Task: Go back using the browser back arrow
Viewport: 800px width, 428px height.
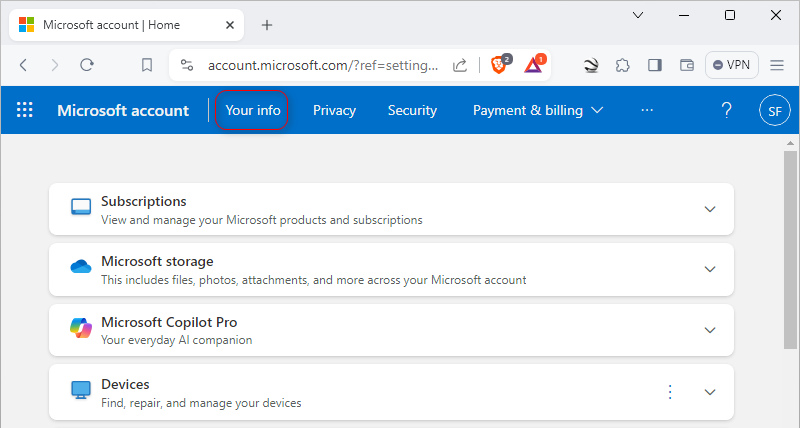Action: tap(23, 65)
